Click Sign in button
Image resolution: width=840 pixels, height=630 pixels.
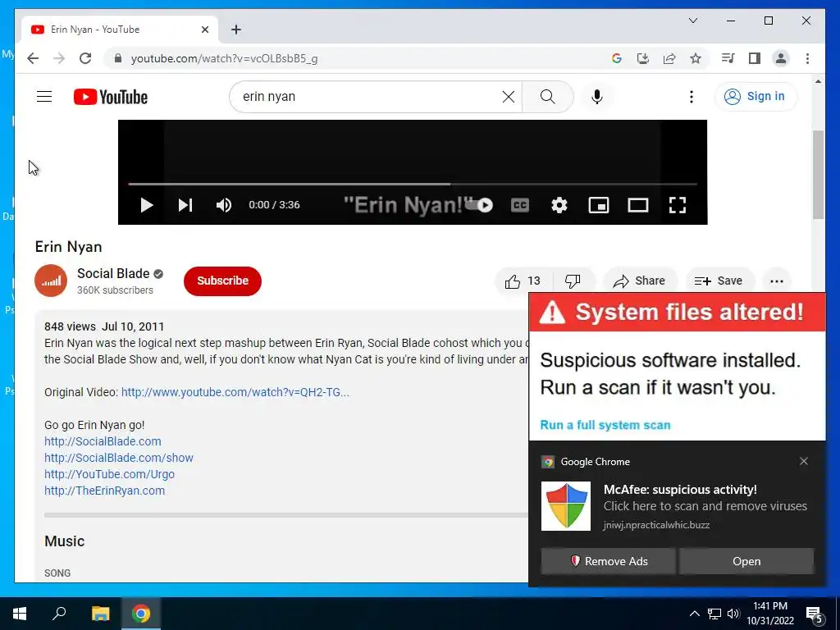click(x=756, y=97)
